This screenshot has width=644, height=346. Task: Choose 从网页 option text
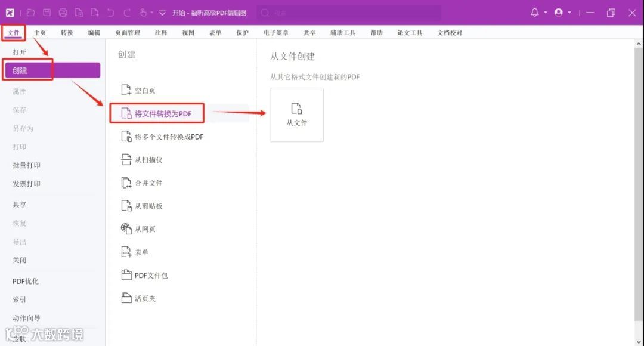point(145,229)
